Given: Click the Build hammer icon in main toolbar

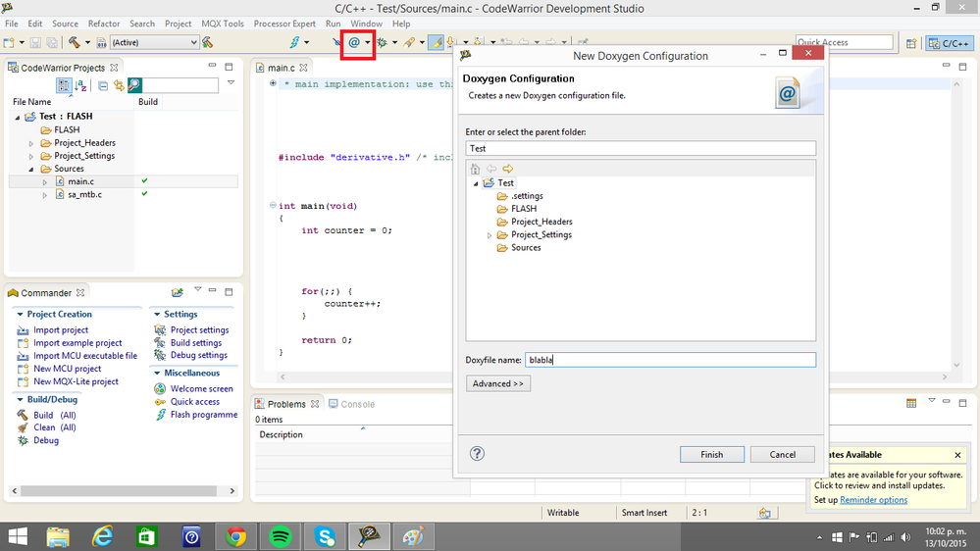Looking at the screenshot, I should (74, 42).
